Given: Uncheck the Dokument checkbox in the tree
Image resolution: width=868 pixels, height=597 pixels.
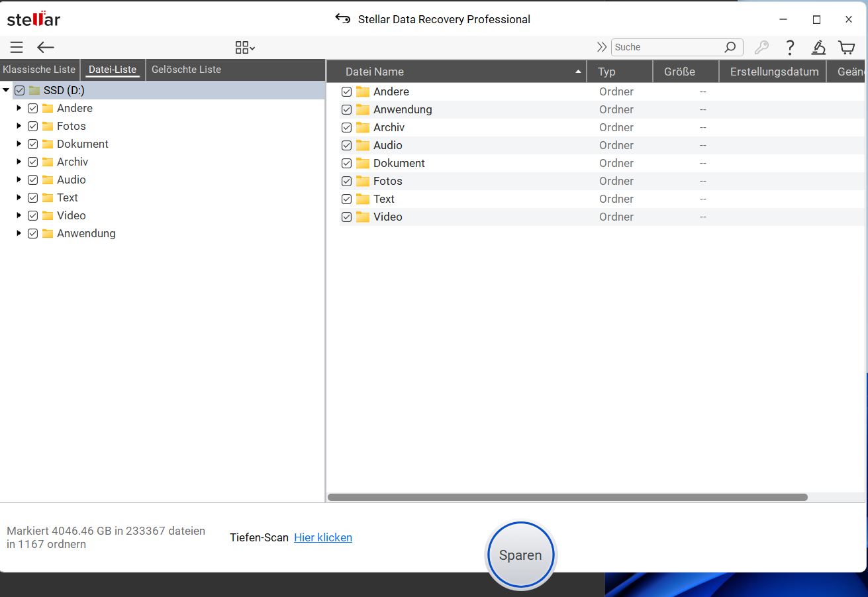Looking at the screenshot, I should tap(32, 144).
